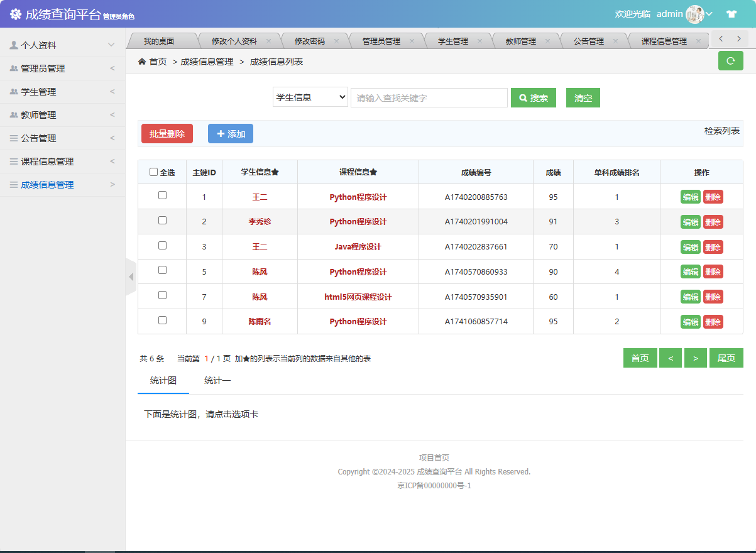This screenshot has height=553, width=756.
Task: Click the gear logo beside 成绩查询平台
Action: click(16, 13)
